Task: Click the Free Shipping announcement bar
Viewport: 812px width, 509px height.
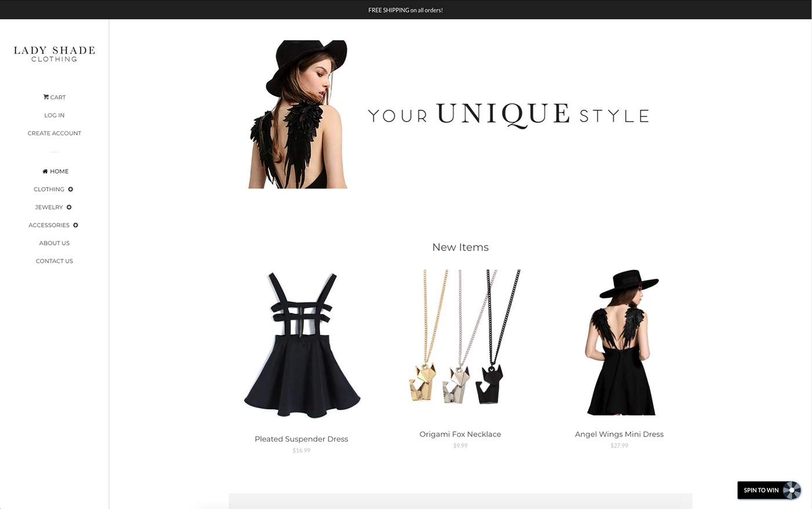Action: (x=406, y=10)
